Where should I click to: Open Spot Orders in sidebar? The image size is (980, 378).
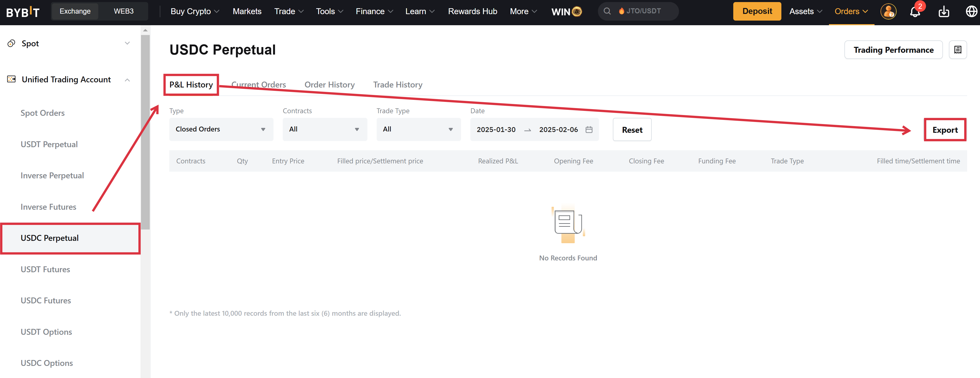[x=43, y=113]
